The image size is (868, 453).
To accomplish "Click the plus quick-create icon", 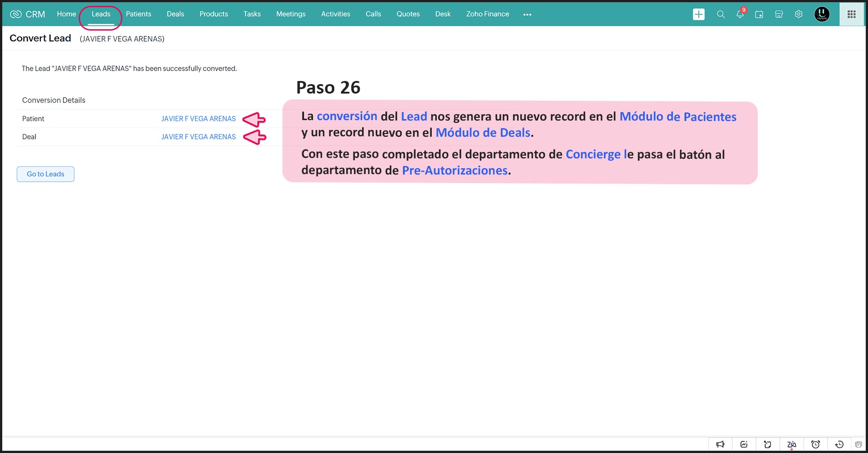I will pos(698,14).
